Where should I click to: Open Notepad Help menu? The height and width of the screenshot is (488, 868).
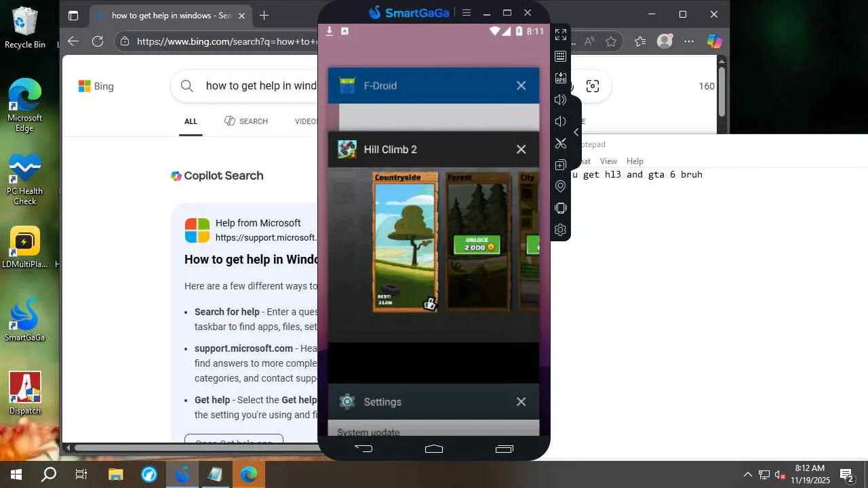click(635, 161)
